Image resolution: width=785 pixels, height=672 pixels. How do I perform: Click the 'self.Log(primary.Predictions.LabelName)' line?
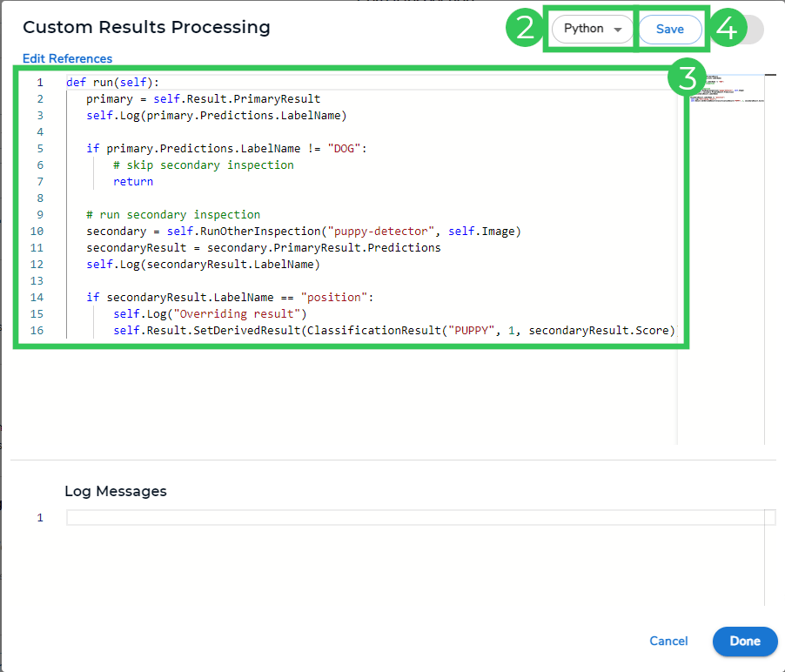(x=217, y=115)
